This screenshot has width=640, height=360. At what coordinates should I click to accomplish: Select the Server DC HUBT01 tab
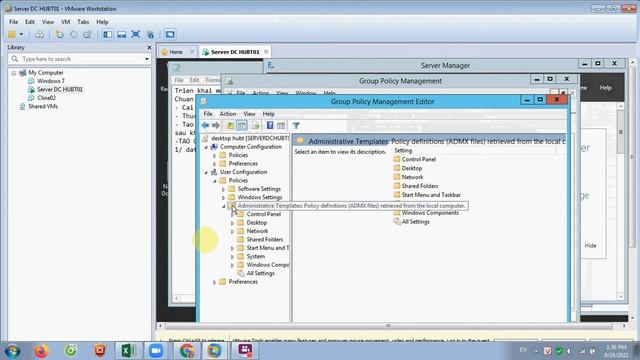(235, 52)
